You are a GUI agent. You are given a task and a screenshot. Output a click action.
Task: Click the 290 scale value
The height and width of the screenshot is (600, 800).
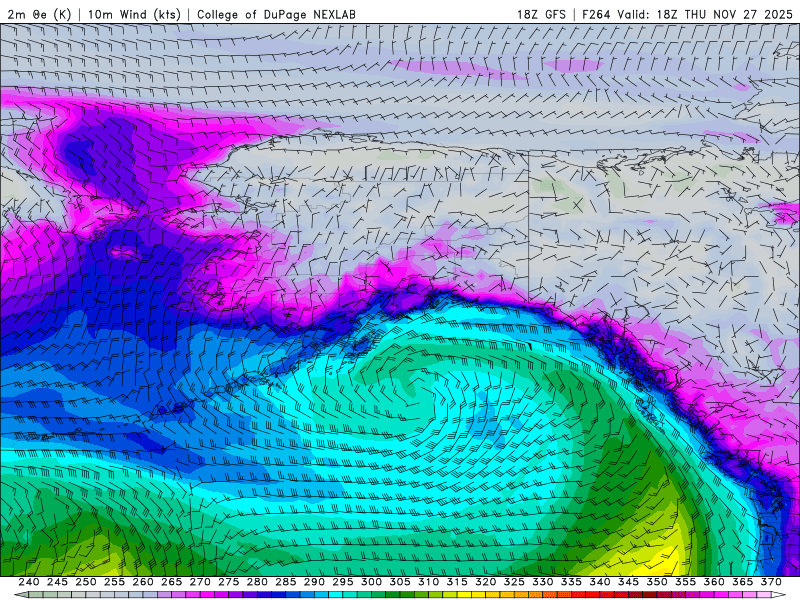coord(314,582)
